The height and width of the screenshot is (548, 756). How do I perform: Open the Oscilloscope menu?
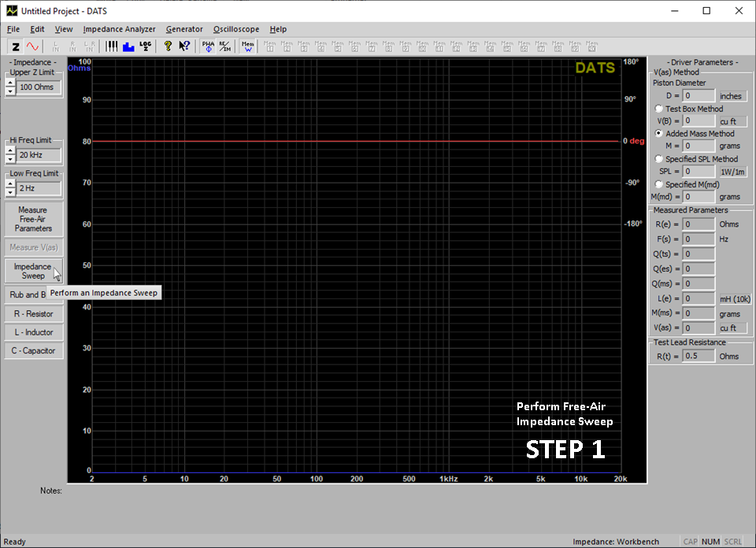(x=236, y=29)
